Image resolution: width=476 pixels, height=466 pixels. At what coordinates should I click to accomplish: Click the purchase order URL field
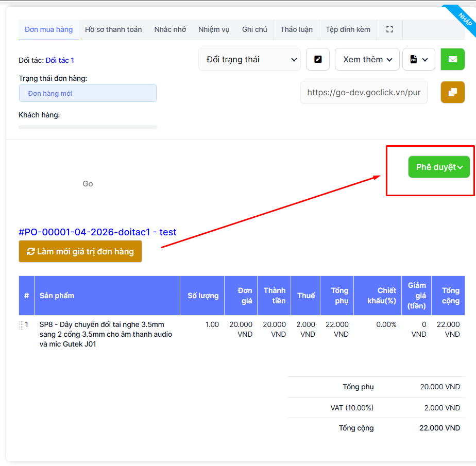coord(364,93)
